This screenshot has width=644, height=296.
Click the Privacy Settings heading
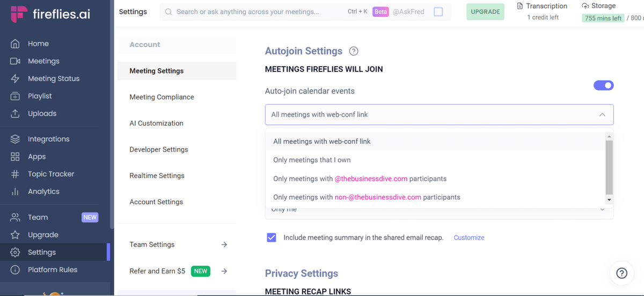(302, 273)
